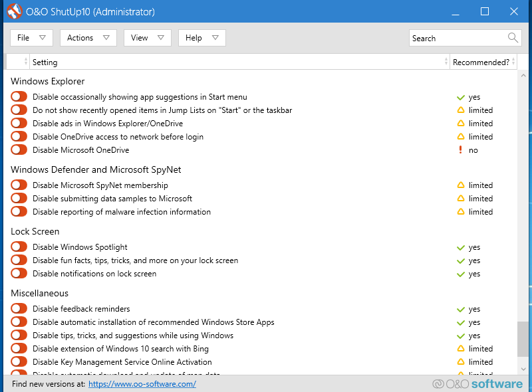Viewport: 532px width, 392px height.
Task: Open the oo-software.com link
Action: 142,384
